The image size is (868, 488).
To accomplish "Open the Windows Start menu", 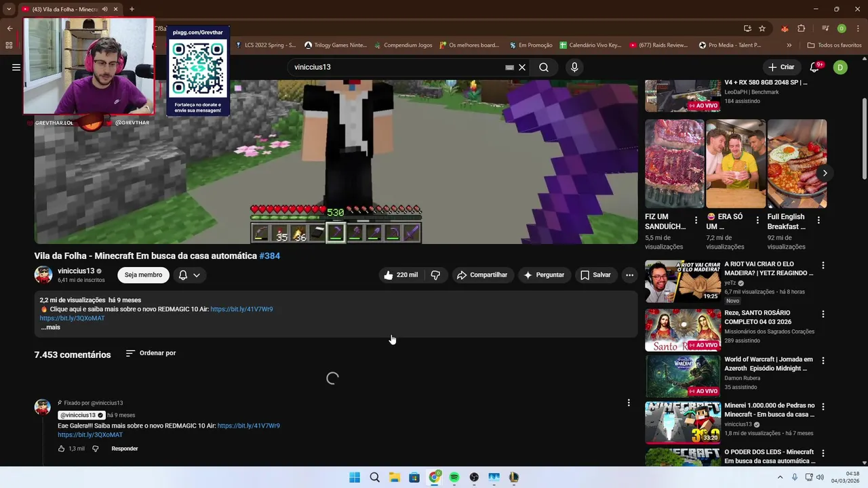I will click(x=355, y=477).
